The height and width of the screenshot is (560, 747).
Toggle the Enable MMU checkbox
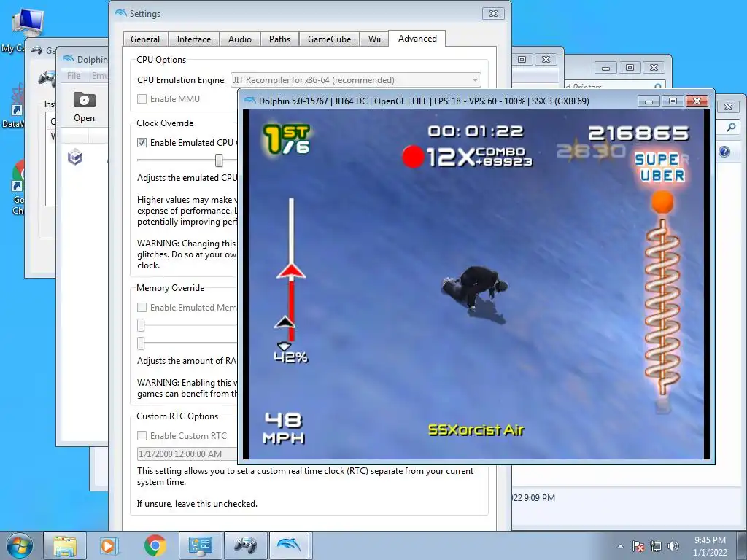(x=142, y=99)
